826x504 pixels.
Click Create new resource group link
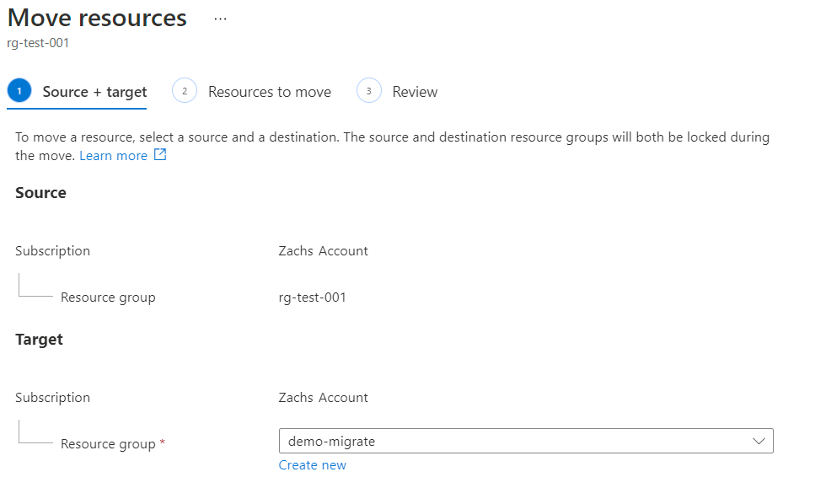[313, 465]
